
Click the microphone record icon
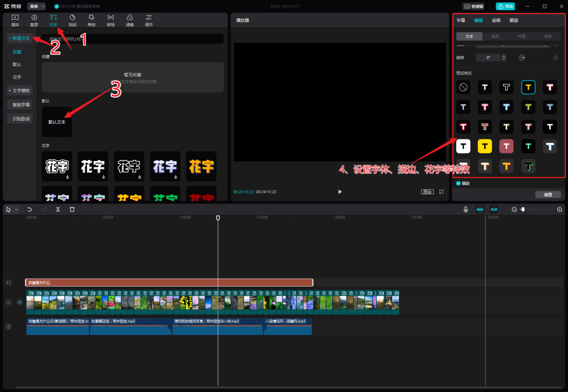(x=465, y=209)
